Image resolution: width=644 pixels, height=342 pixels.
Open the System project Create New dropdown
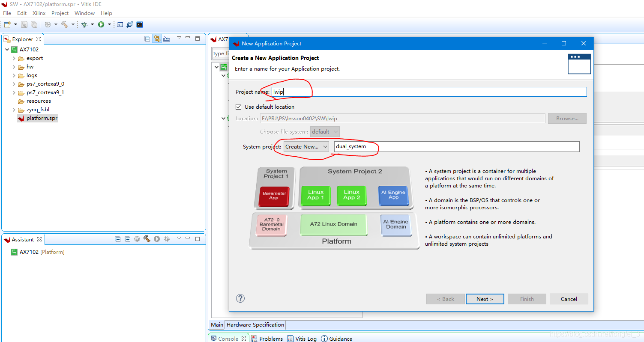[x=306, y=146]
